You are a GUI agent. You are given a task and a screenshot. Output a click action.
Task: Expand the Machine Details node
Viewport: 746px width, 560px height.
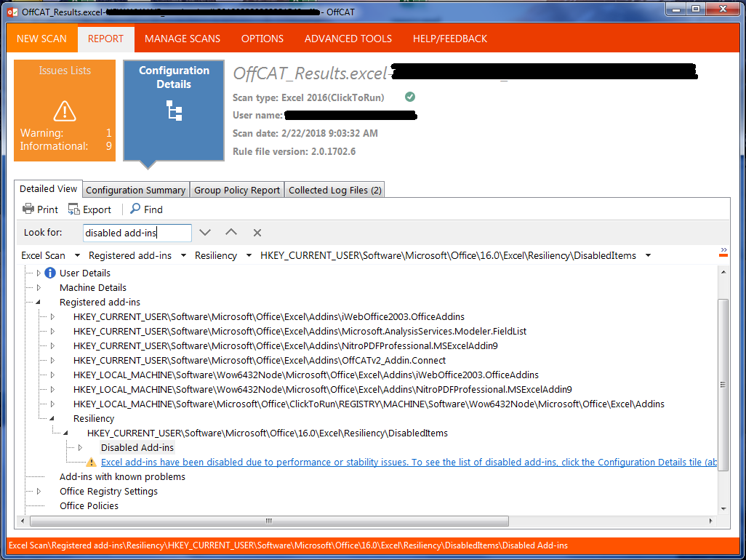point(39,288)
